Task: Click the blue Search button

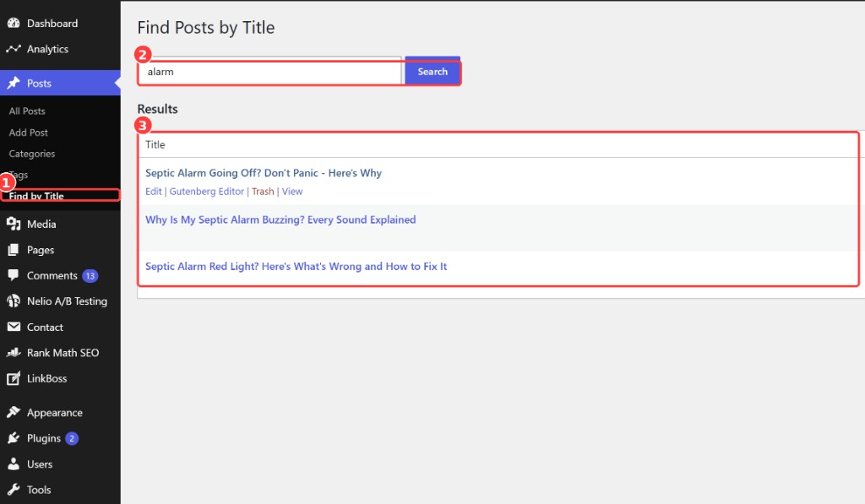Action: pos(432,72)
